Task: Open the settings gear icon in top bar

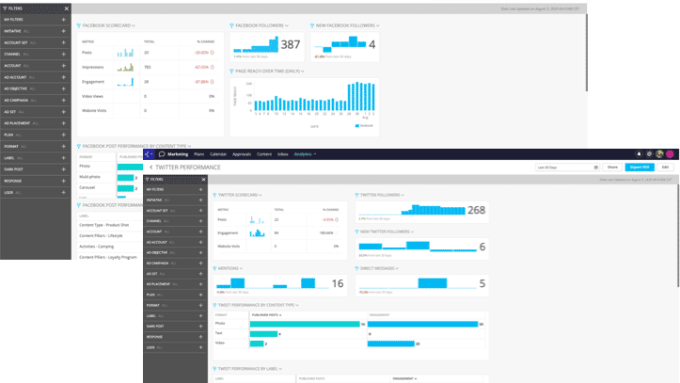Action: pos(649,154)
